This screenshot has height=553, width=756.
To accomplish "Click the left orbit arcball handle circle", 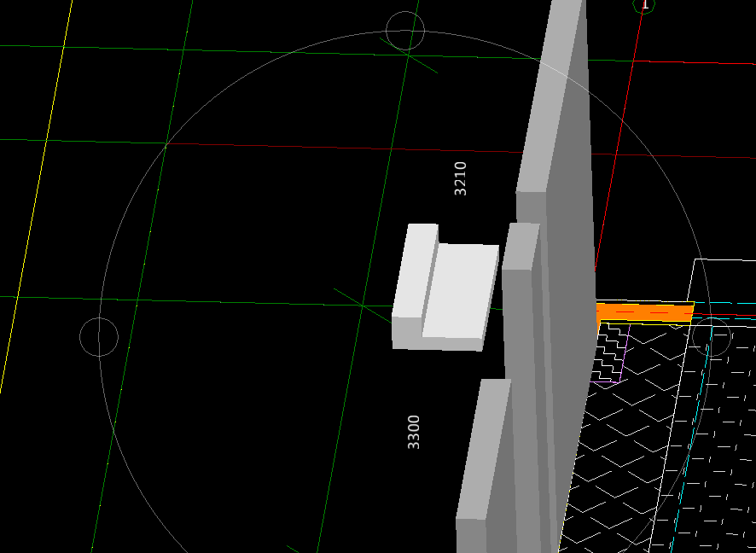I will pos(99,337).
